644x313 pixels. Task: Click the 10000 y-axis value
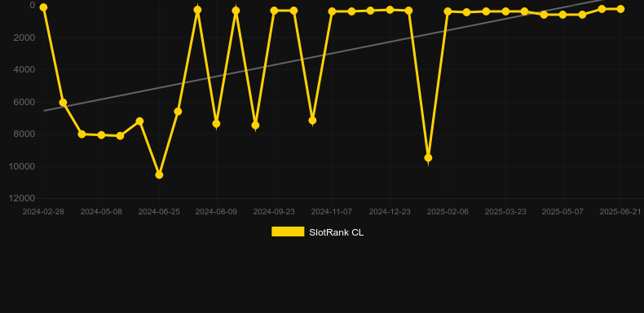pyautogui.click(x=22, y=166)
